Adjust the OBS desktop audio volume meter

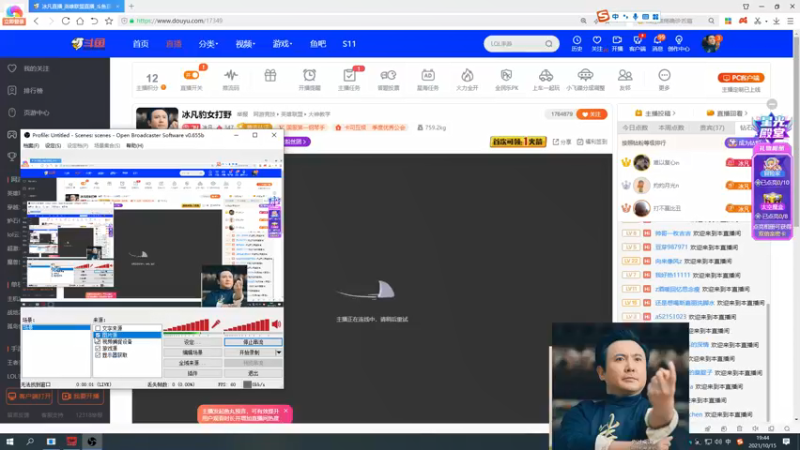(x=246, y=325)
